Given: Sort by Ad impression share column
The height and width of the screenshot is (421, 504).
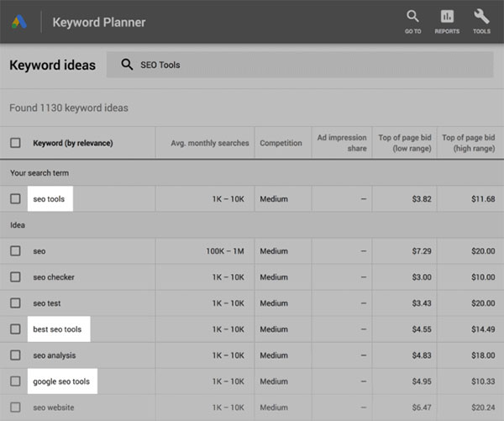Looking at the screenshot, I should pyautogui.click(x=342, y=143).
